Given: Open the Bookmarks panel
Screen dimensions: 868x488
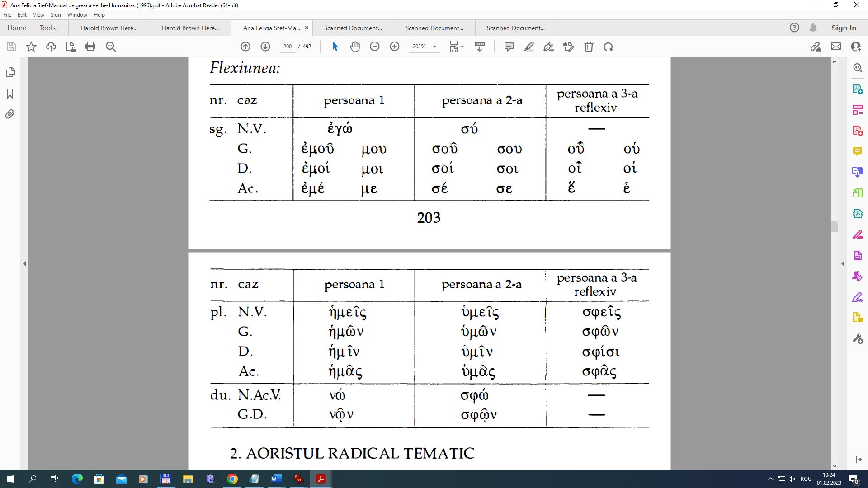Looking at the screenshot, I should 10,94.
